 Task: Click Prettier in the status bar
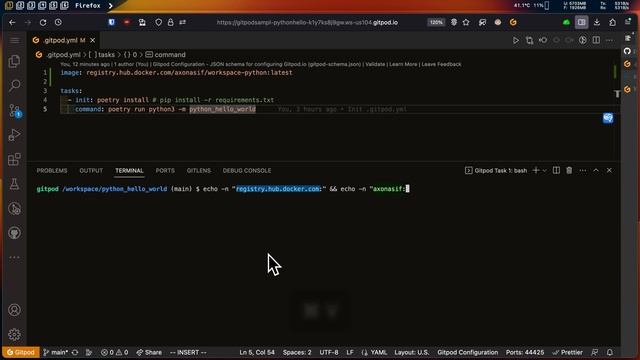pos(567,353)
